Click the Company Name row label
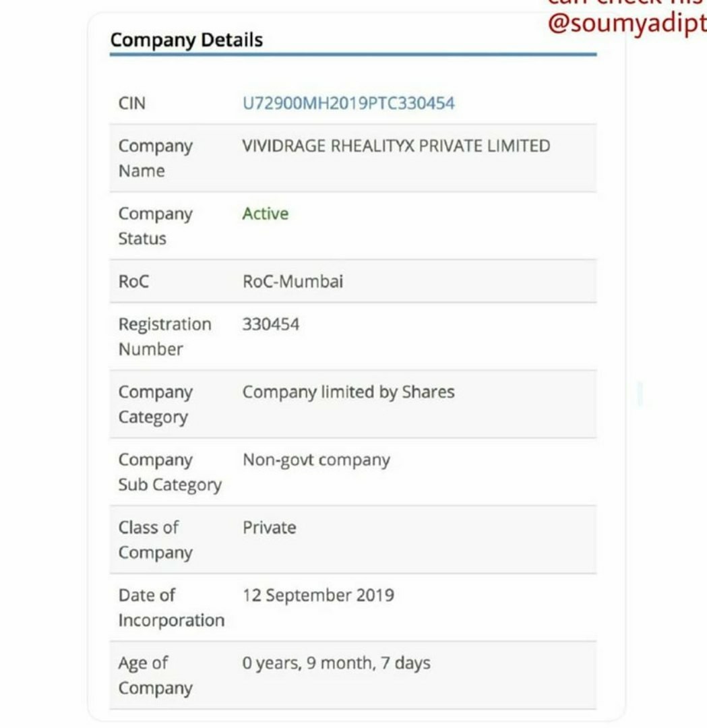 (x=156, y=158)
